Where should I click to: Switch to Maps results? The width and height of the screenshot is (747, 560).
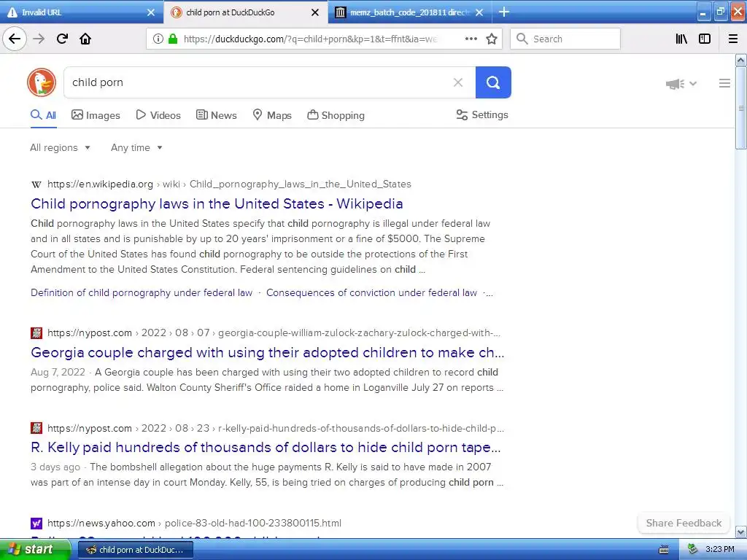[x=272, y=115]
